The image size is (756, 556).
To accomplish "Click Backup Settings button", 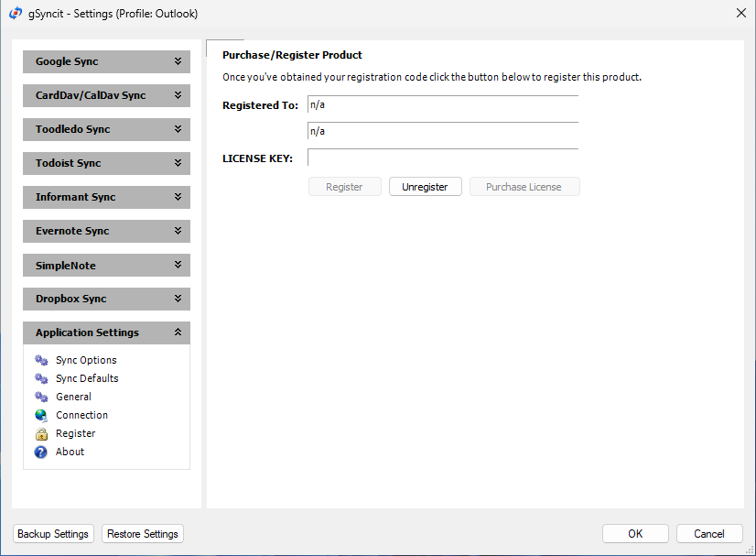I will click(x=53, y=534).
